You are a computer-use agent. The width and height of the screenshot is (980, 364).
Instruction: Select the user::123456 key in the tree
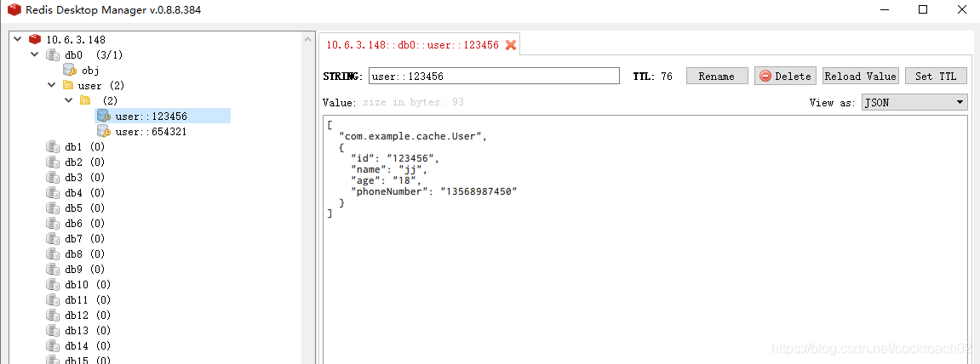pos(152,117)
